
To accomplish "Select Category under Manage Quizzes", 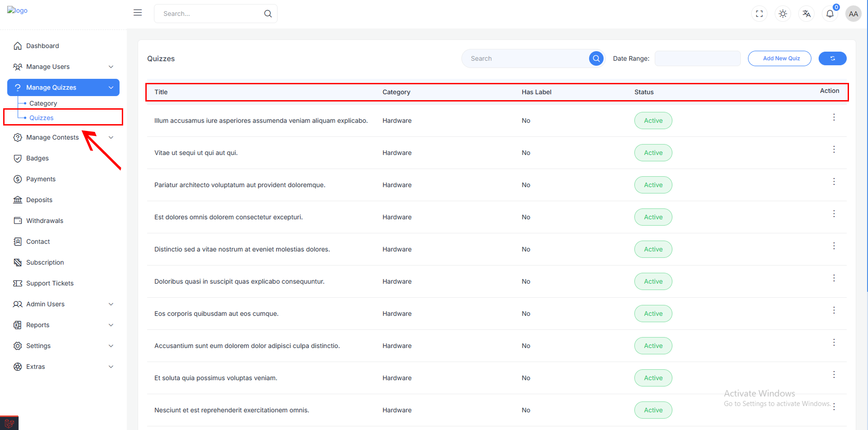I will 43,103.
